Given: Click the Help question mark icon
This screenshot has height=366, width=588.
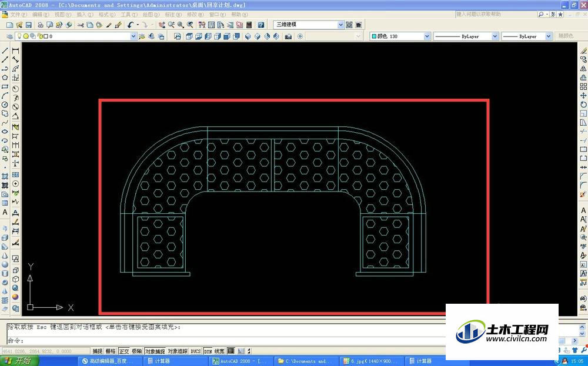Looking at the screenshot, I should (261, 25).
